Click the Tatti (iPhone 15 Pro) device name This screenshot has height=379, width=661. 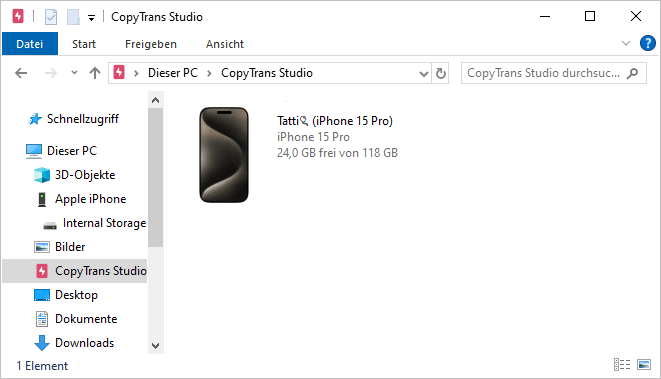tap(335, 121)
